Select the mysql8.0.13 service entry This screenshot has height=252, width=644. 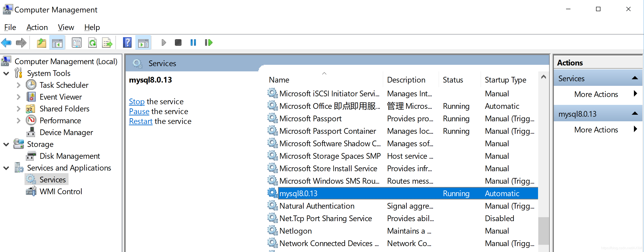[403, 193]
